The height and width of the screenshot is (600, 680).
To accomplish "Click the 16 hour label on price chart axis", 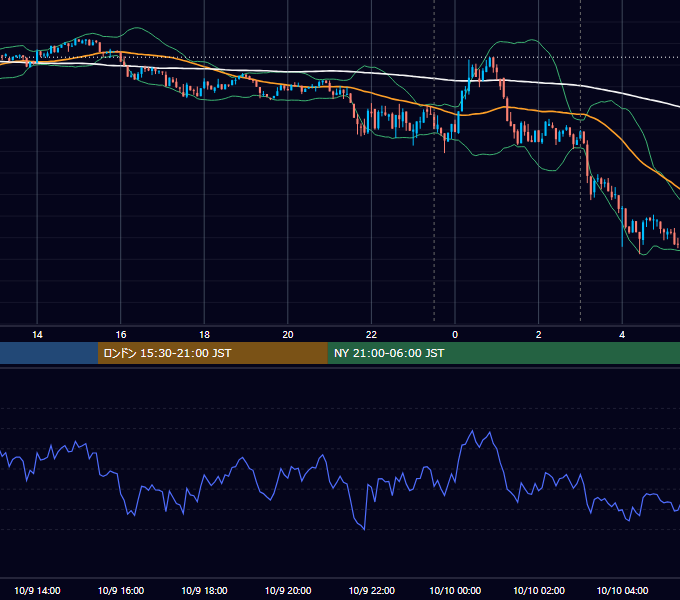I will 121,335.
